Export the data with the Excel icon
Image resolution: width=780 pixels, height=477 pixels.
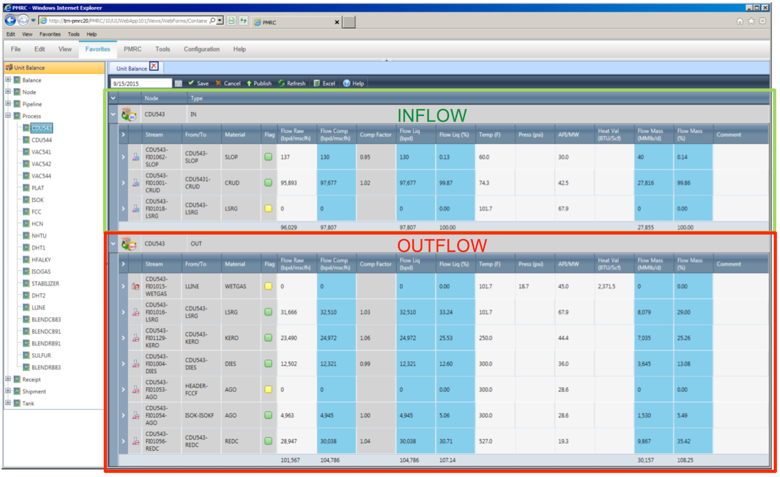tap(317, 83)
